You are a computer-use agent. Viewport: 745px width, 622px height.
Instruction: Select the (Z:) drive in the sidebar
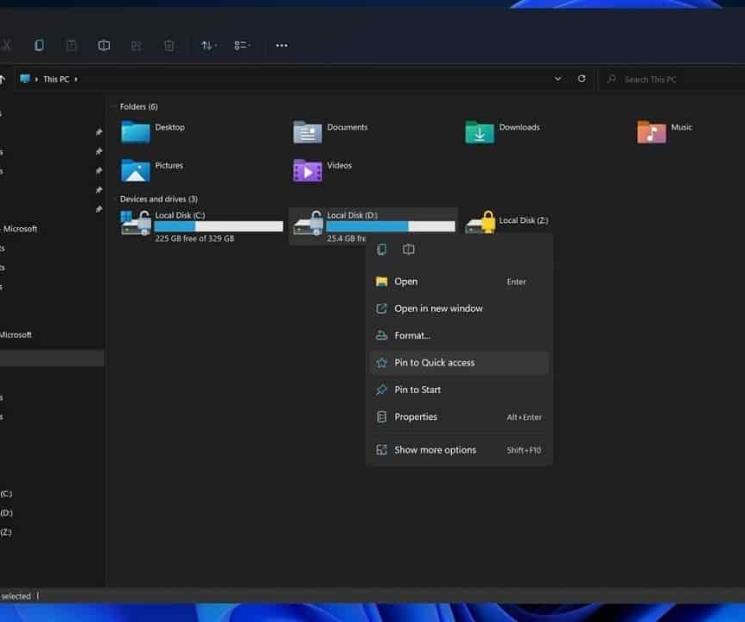coord(6,532)
